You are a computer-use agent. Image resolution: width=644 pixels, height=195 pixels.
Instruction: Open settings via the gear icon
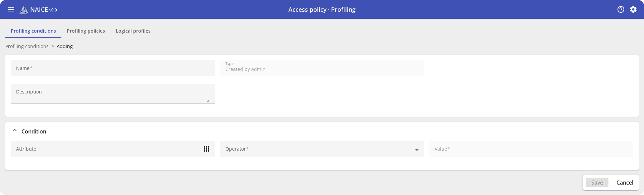pyautogui.click(x=633, y=9)
